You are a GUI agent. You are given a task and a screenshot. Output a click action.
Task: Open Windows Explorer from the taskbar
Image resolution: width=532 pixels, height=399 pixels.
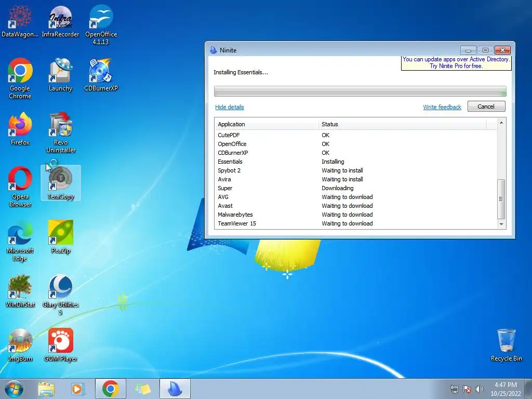pyautogui.click(x=46, y=389)
